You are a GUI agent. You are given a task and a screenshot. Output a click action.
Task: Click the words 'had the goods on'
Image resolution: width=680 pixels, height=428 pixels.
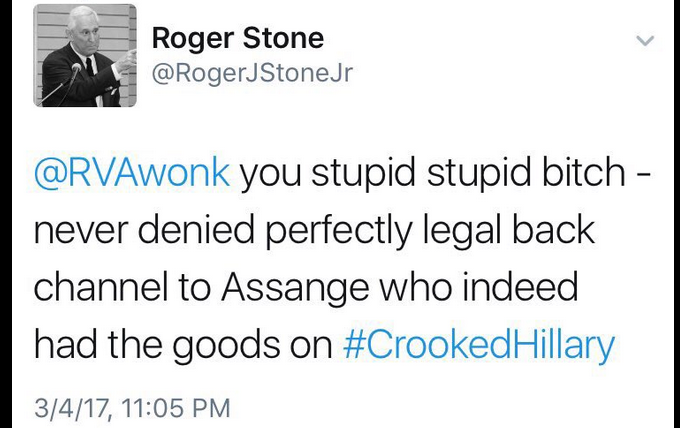(183, 346)
